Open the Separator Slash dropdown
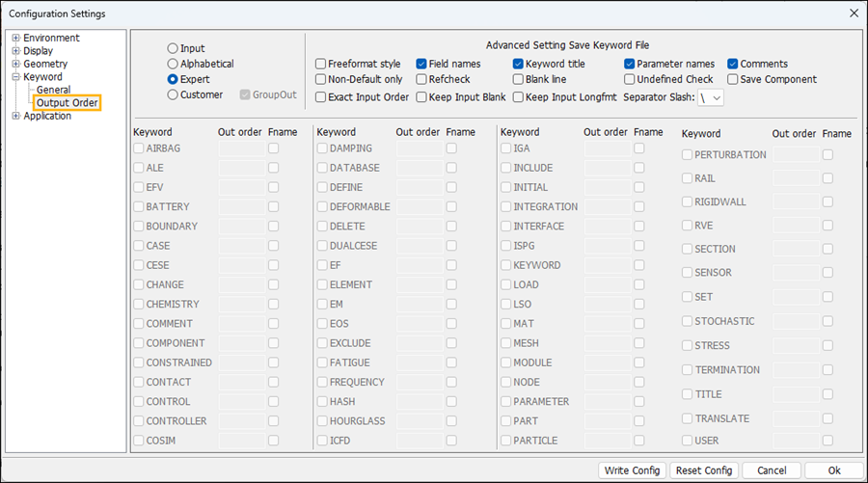The width and height of the screenshot is (868, 483). [712, 97]
